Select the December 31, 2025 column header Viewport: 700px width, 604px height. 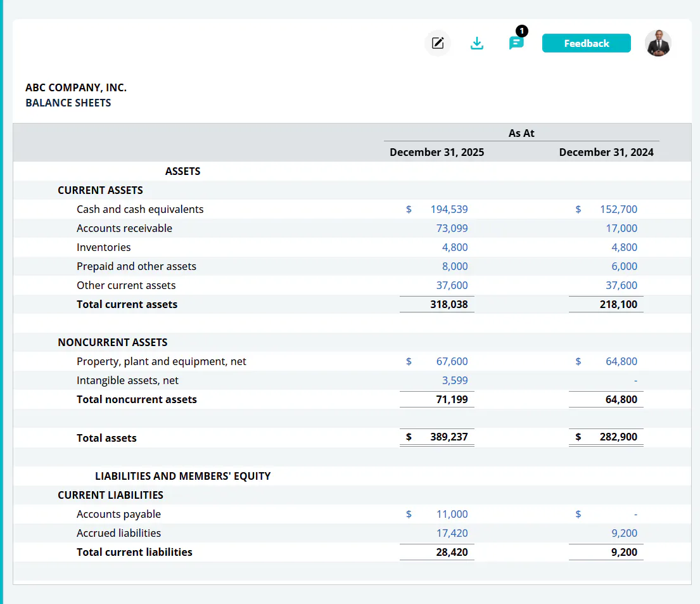point(436,152)
